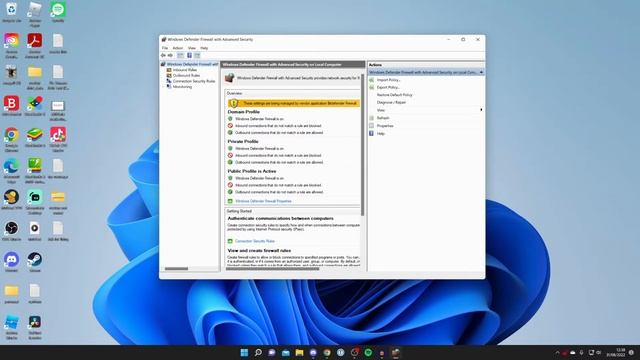Click Refresh in the Actions pane

click(382, 118)
